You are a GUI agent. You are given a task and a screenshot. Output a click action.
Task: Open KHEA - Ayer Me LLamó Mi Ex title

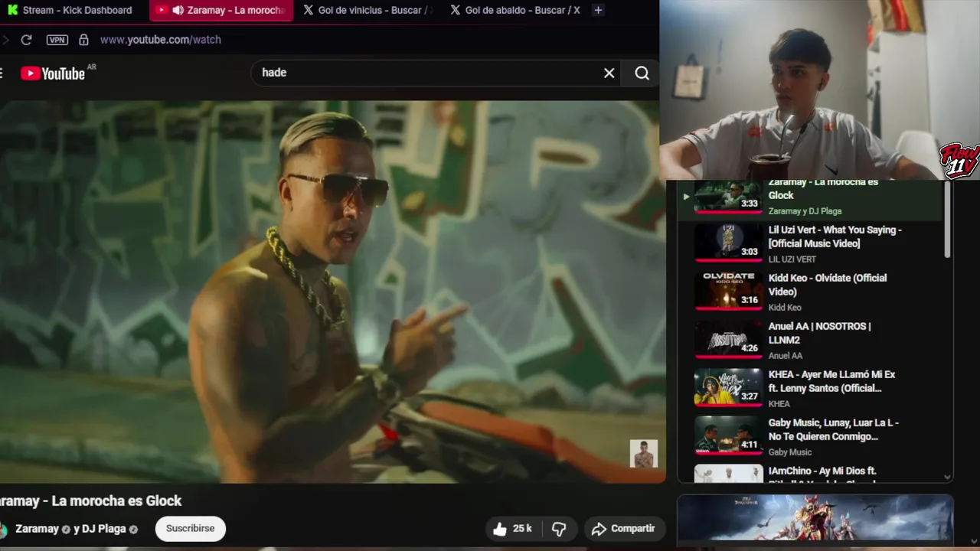click(831, 381)
